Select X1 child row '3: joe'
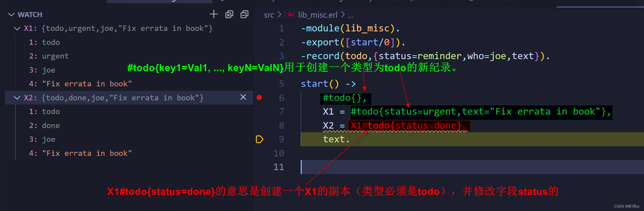Image resolution: width=644 pixels, height=211 pixels. pyautogui.click(x=129, y=70)
